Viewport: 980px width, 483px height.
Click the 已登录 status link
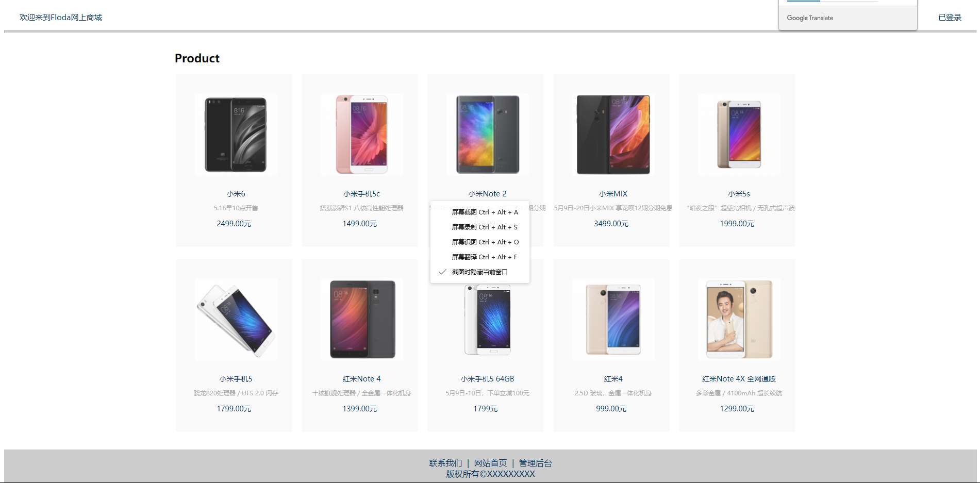point(950,18)
